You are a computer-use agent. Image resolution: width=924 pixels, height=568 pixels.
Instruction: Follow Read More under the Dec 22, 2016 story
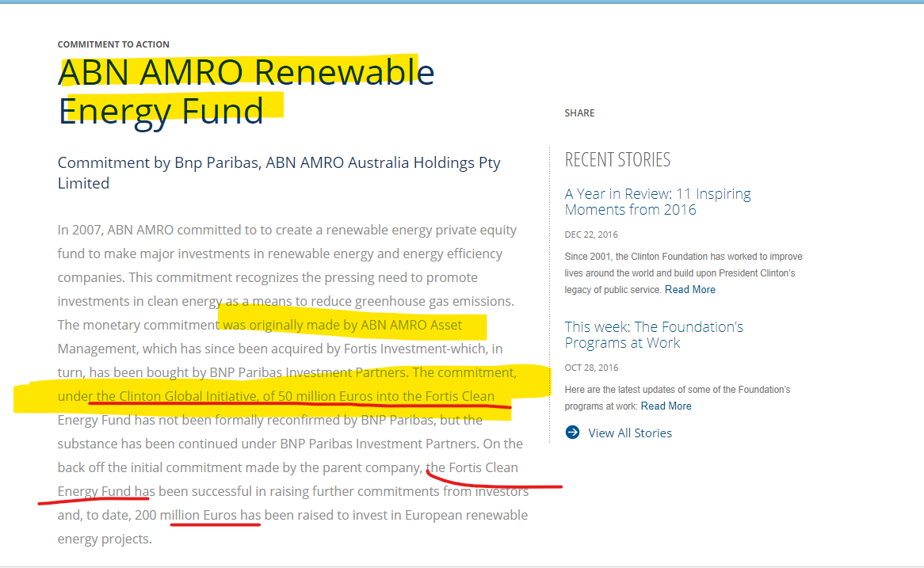coord(689,289)
